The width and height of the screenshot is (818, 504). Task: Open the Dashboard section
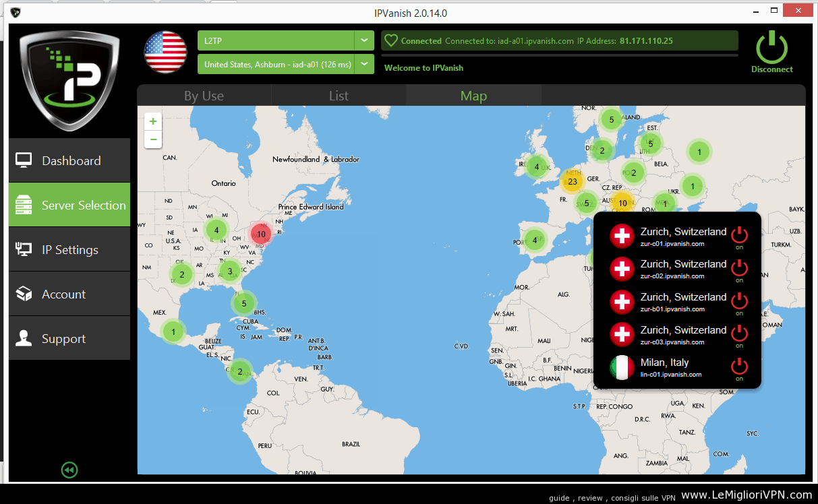[x=69, y=160]
